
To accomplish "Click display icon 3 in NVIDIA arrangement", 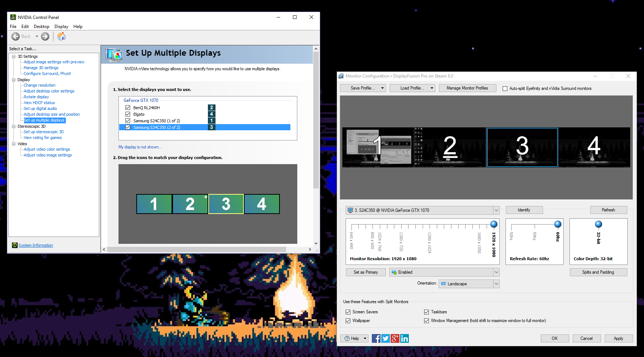I will 226,204.
